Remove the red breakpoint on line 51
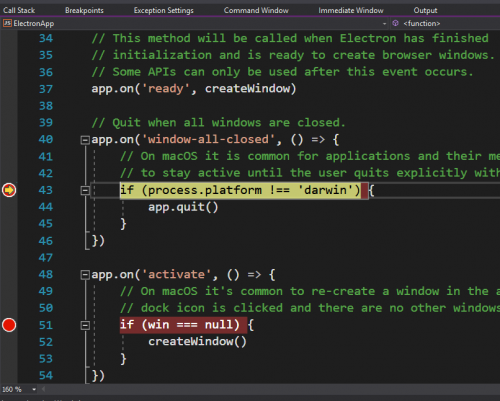 click(9, 325)
